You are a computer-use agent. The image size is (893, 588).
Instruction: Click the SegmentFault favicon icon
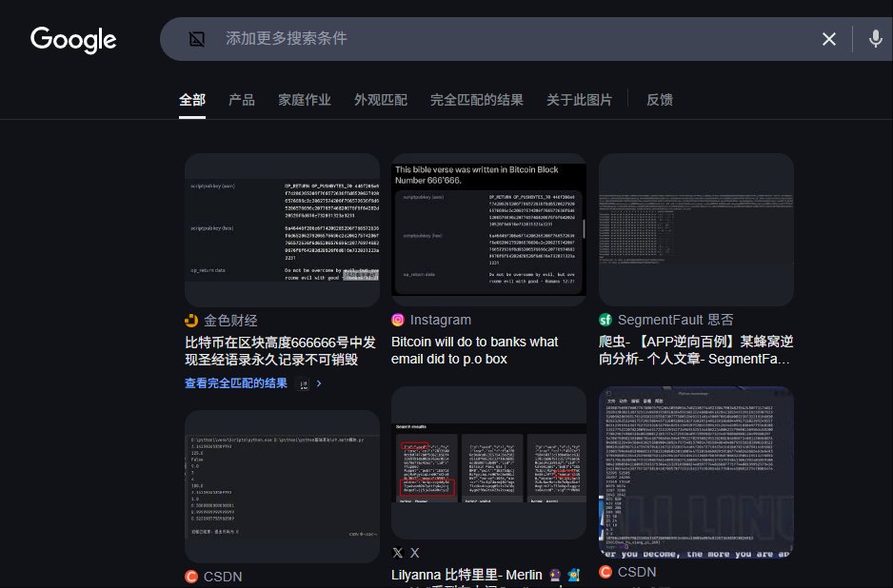[x=605, y=320]
